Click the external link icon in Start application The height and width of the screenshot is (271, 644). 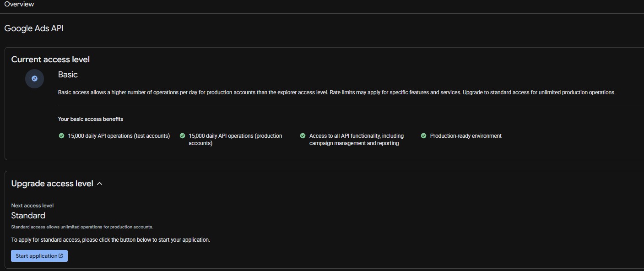[61, 256]
